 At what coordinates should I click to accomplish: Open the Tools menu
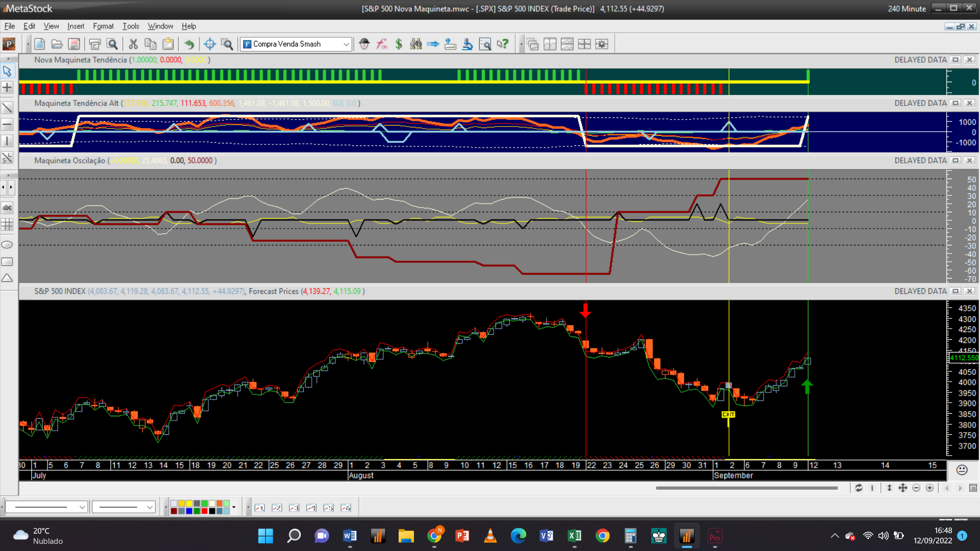(131, 26)
